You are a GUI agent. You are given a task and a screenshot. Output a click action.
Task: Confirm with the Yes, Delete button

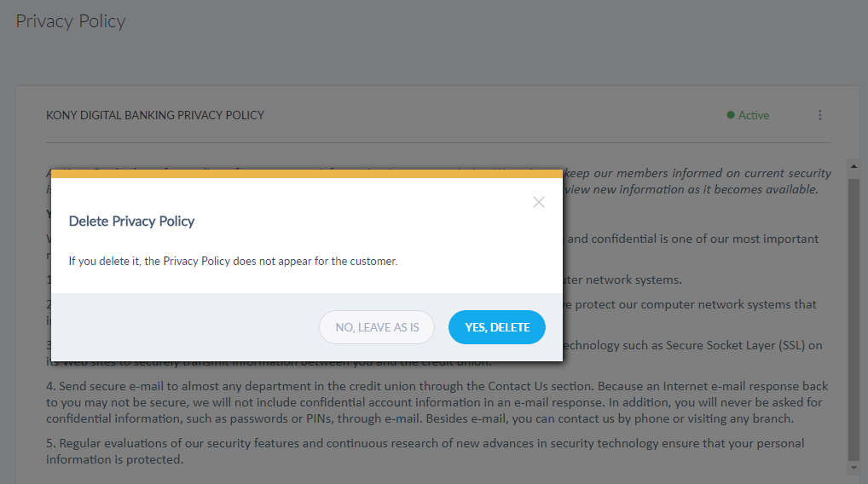point(497,327)
